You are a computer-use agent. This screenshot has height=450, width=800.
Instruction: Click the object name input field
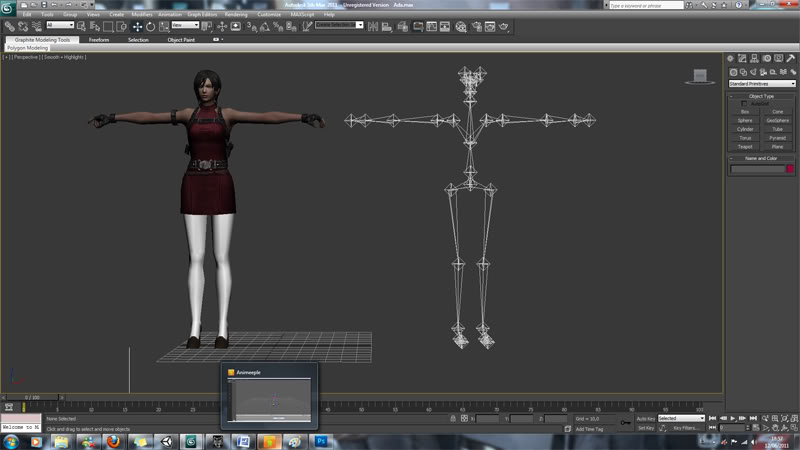point(757,169)
